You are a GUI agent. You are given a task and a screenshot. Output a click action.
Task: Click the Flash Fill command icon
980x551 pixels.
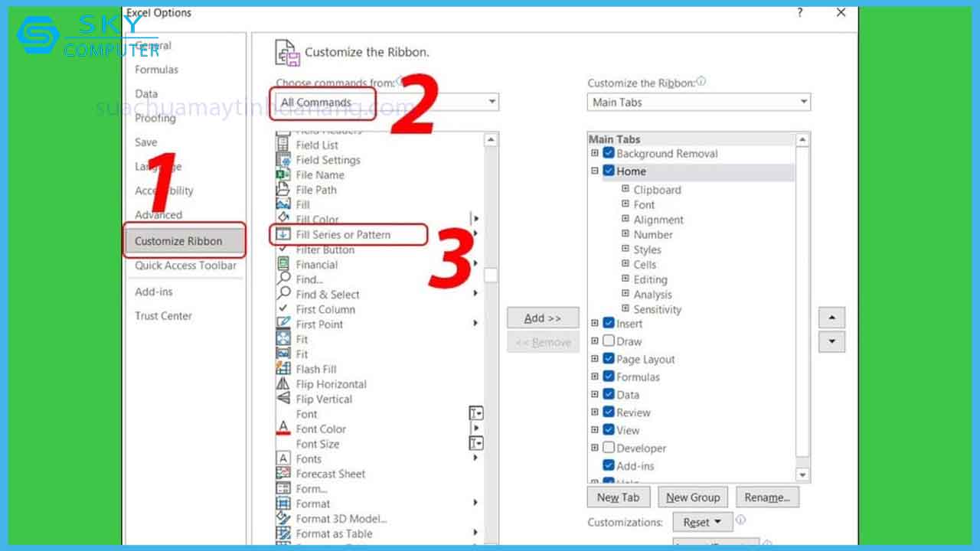click(x=283, y=369)
